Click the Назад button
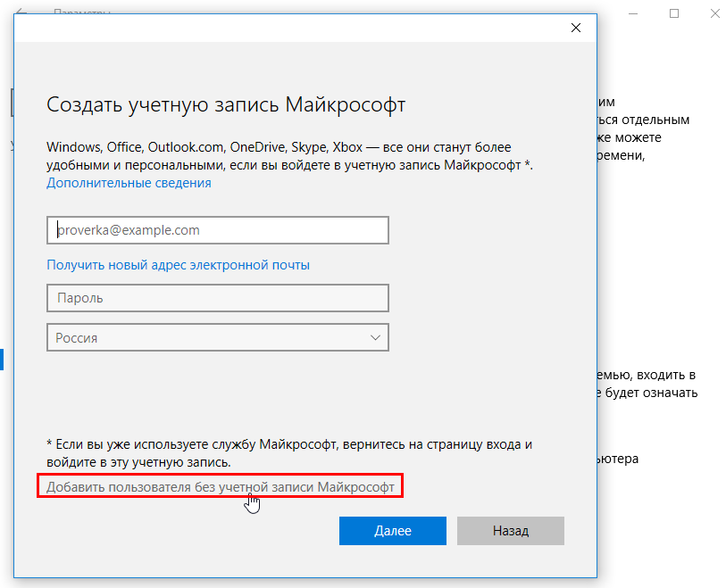Screen dimensions: 726x588 point(511,531)
